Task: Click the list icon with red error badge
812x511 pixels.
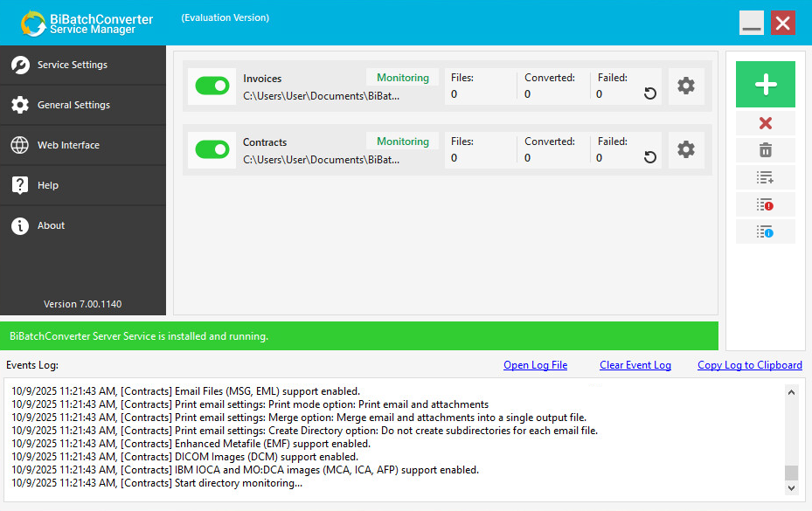Action: point(765,204)
